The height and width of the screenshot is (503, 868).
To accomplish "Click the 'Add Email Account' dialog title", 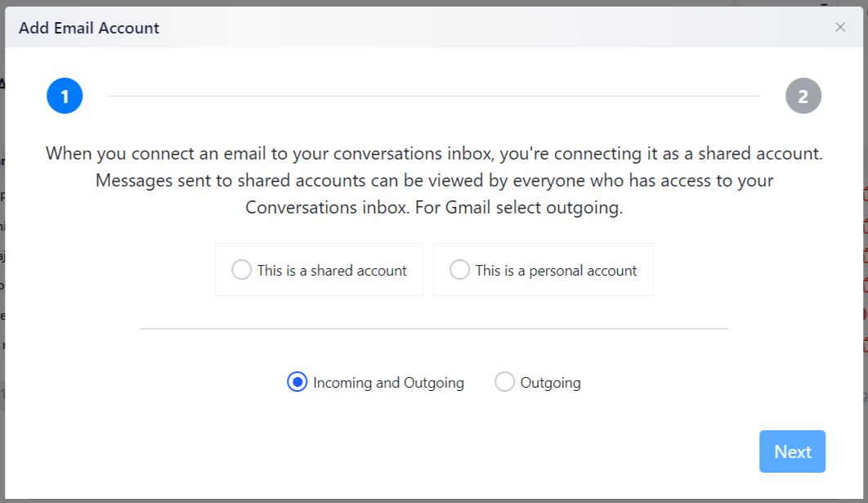I will click(89, 28).
